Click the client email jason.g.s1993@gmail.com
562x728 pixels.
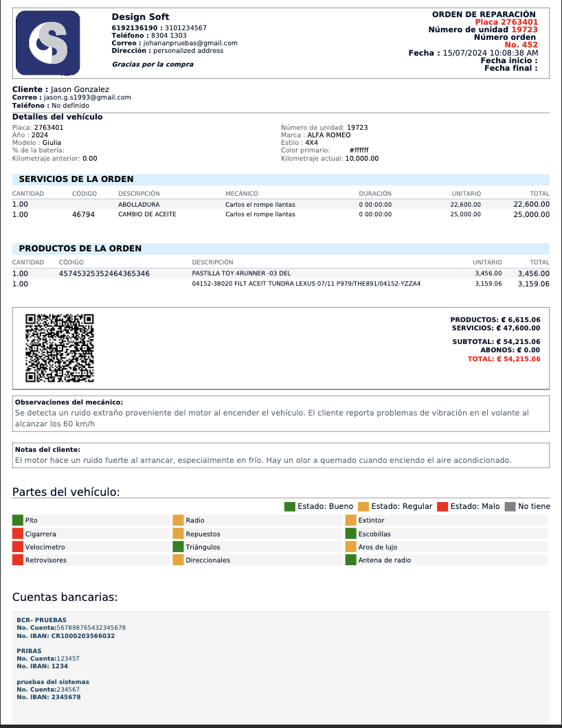[x=87, y=98]
